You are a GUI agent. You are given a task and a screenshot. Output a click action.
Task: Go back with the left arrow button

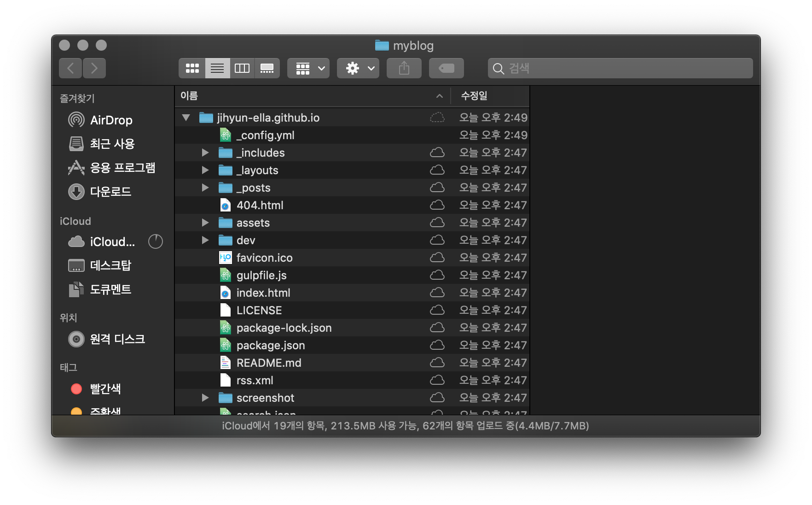click(x=70, y=69)
